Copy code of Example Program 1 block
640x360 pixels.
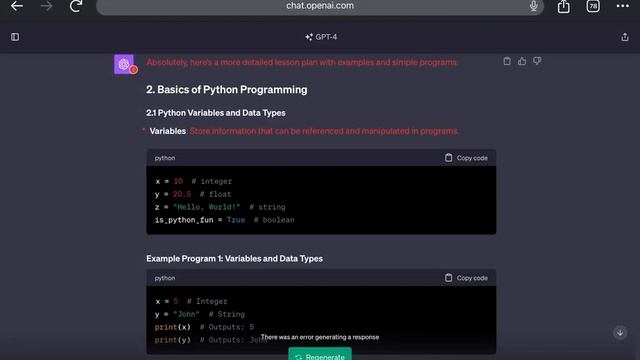point(466,278)
